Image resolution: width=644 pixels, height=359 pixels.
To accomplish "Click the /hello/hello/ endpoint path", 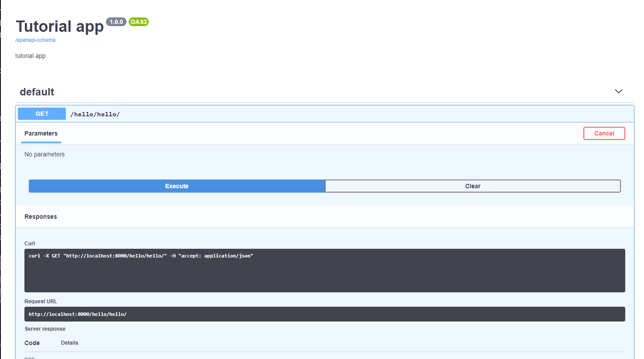I will [x=95, y=114].
